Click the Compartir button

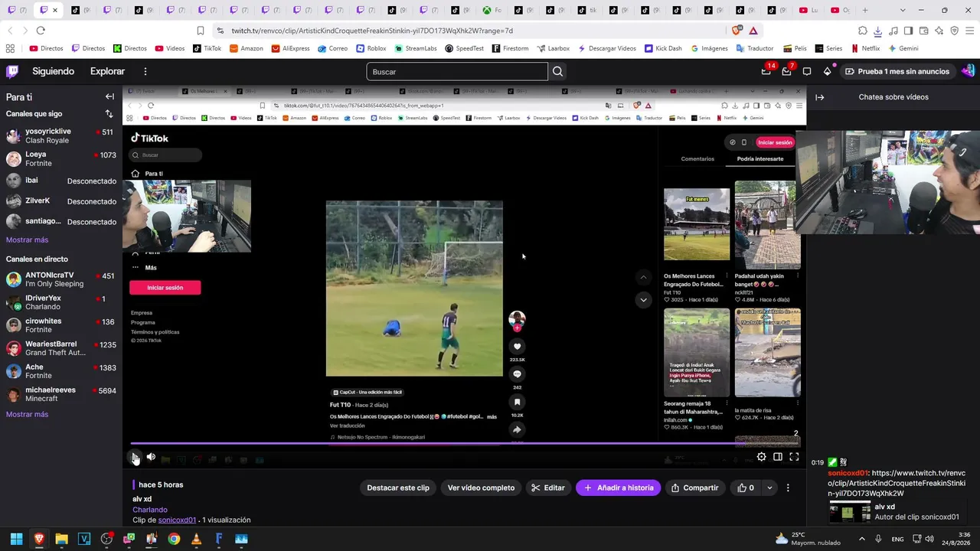click(x=695, y=487)
